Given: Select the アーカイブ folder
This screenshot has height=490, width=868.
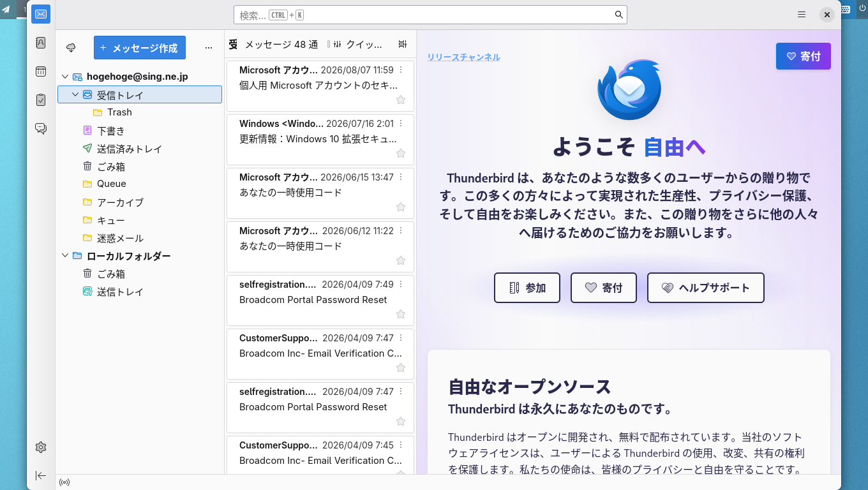Looking at the screenshot, I should click(140, 202).
